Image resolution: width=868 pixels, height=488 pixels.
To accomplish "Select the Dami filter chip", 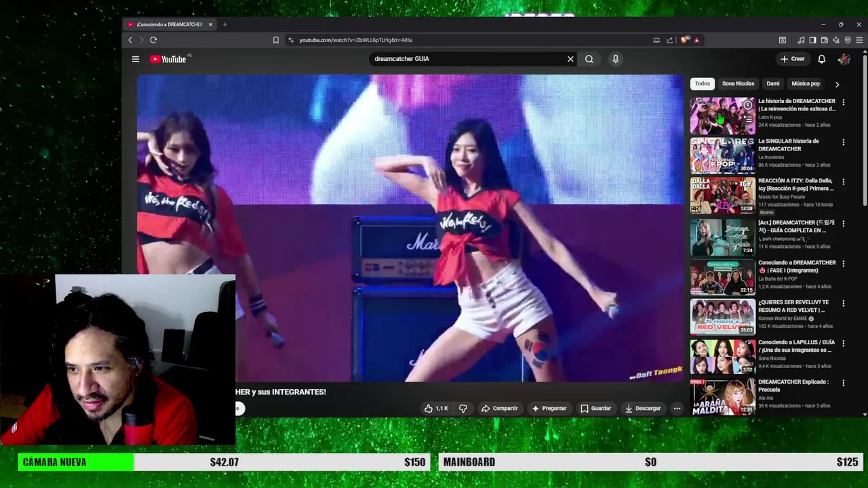I will click(773, 83).
